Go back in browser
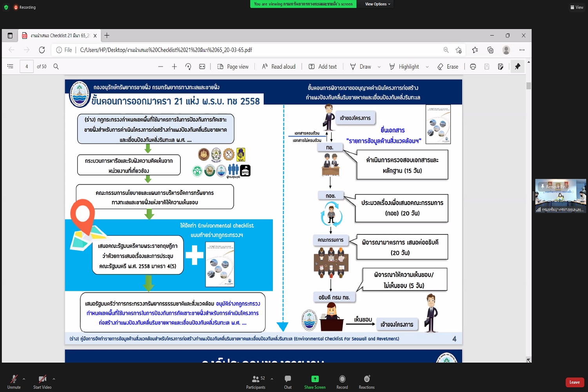Viewport: 588px width, 392px height. (12, 50)
